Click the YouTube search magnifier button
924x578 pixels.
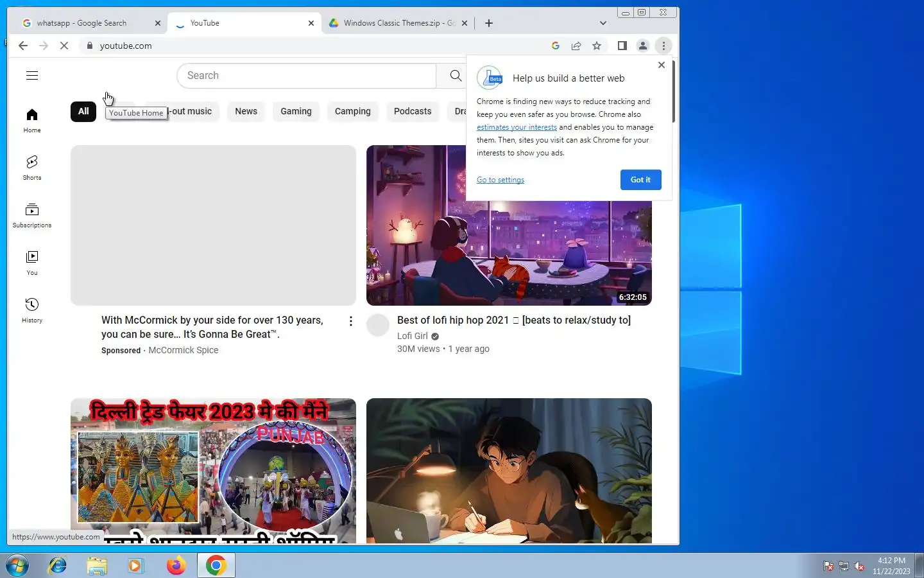tap(456, 75)
